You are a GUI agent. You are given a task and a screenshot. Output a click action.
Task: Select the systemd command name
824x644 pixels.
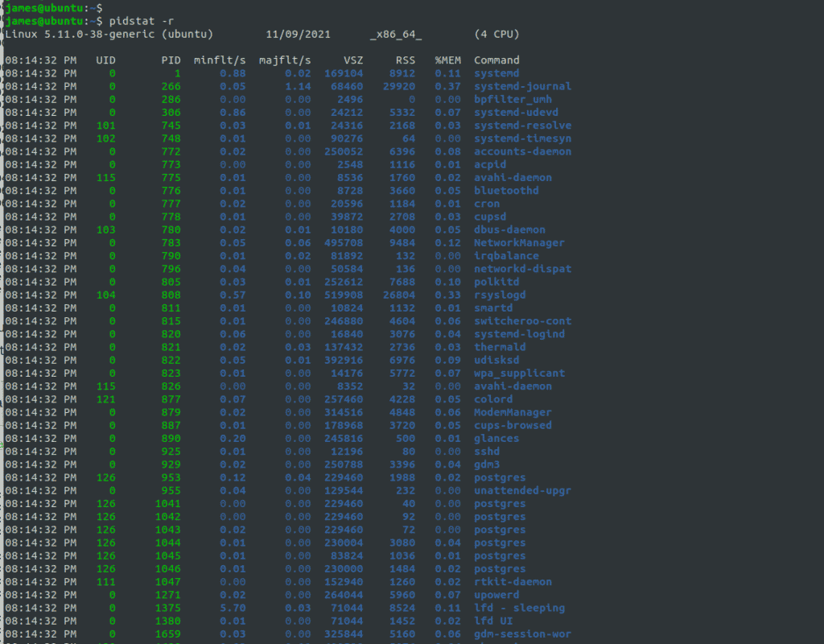(x=496, y=72)
